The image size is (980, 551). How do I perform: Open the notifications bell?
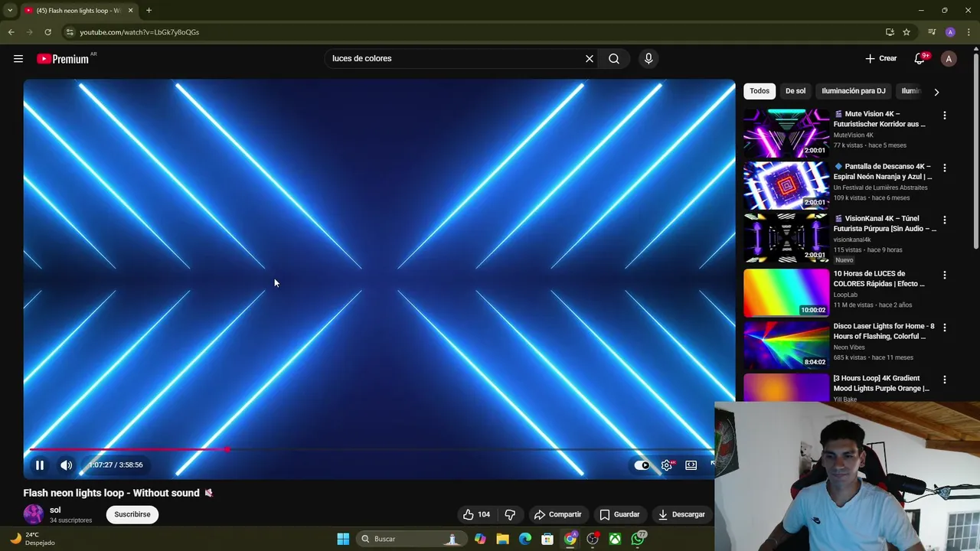[x=920, y=58]
